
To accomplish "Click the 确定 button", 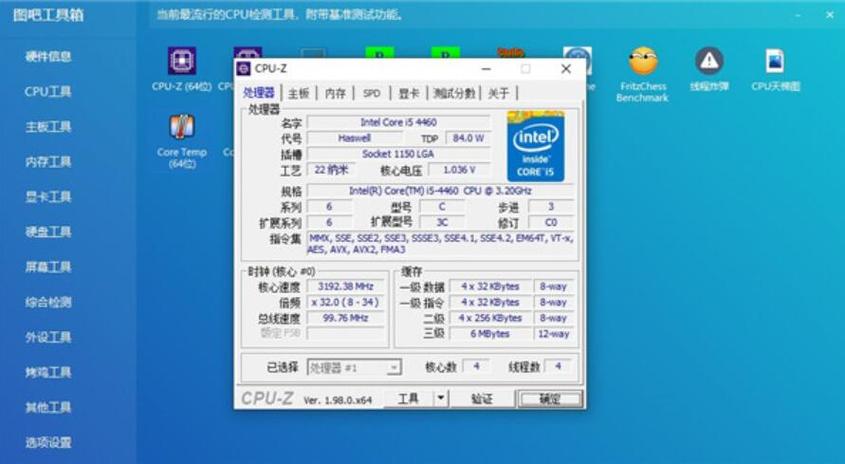I will (550, 399).
